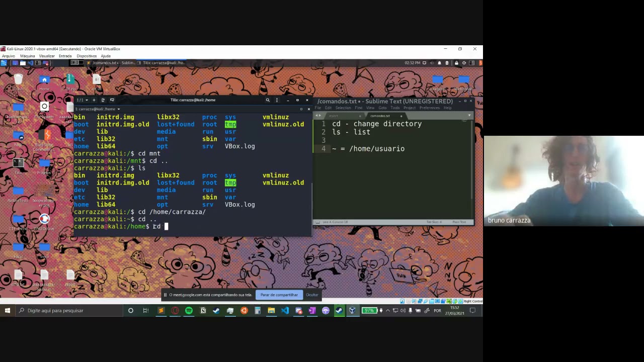
Task: Select Sublime comandos.txt in Kali panel taskbar
Action: pos(111,63)
